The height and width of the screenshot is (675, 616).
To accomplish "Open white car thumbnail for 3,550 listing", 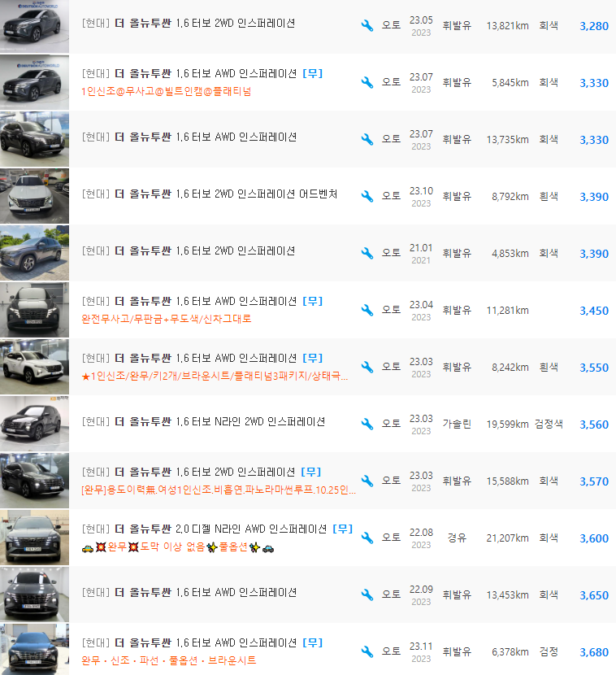I will 34,367.
